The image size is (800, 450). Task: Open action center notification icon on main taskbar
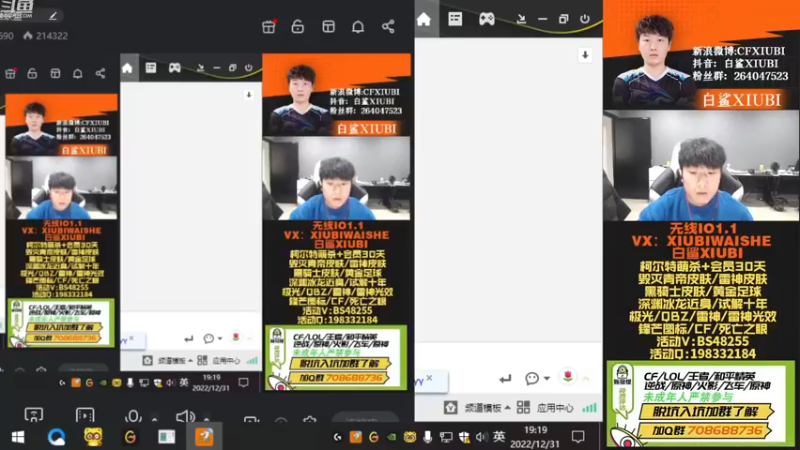(578, 437)
